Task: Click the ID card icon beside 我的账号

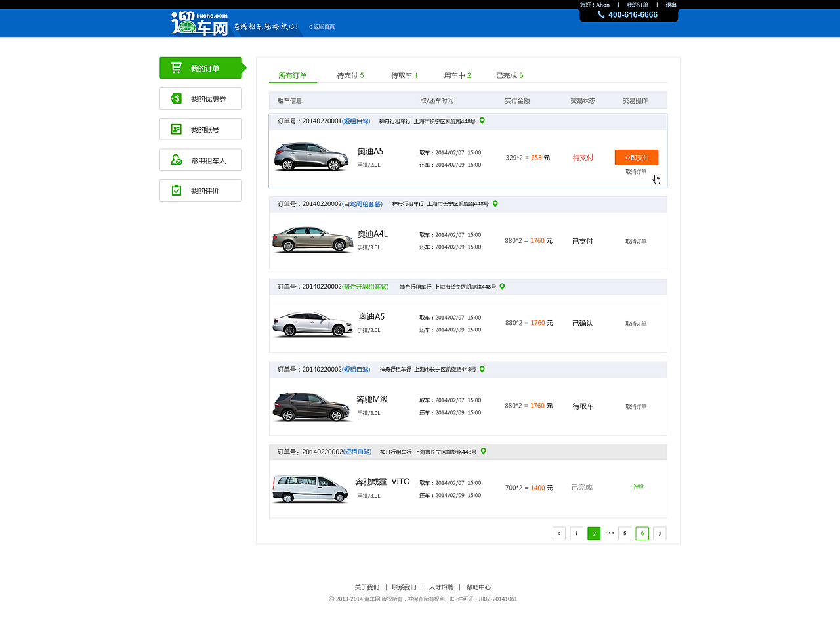Action: point(176,129)
